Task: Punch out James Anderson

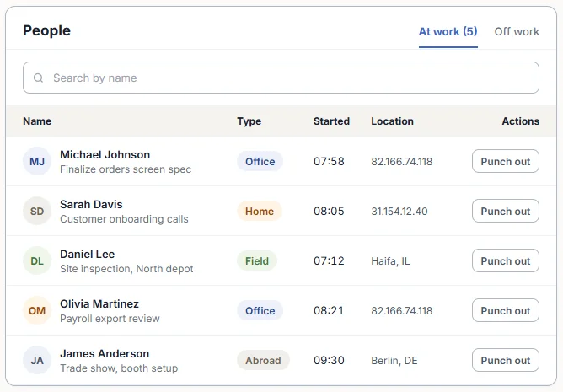Action: tap(506, 360)
